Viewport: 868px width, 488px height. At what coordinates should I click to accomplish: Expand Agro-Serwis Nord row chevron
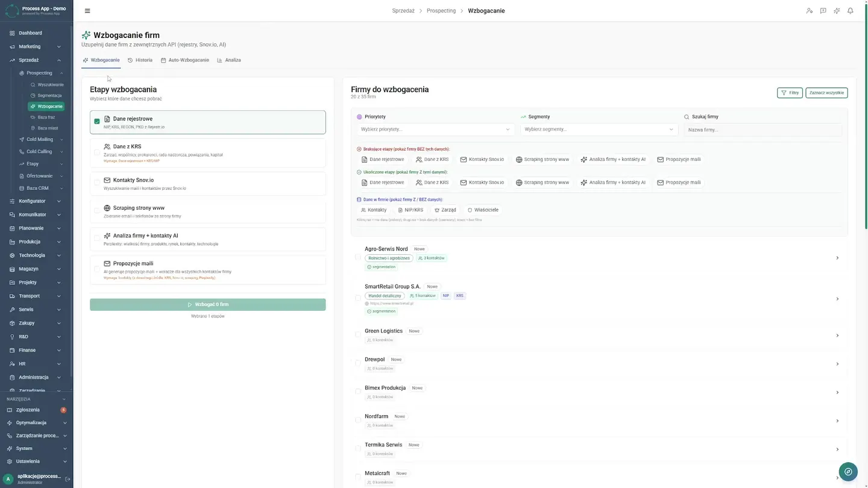[x=837, y=258]
